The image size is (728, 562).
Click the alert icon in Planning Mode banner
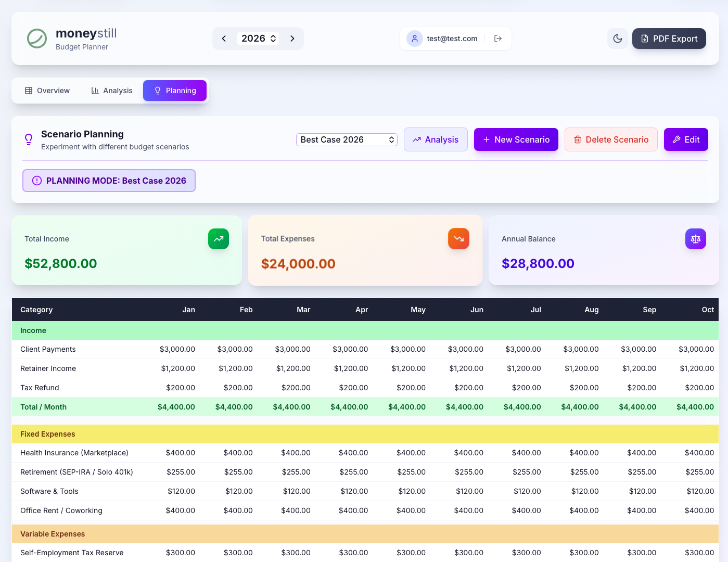(36, 181)
